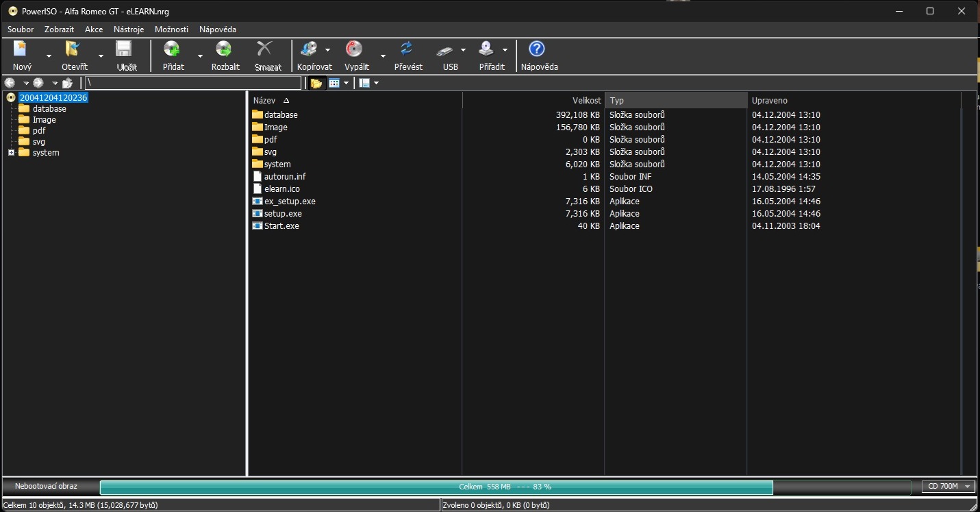980x512 pixels.
Task: Click the Vypálit (Burn) disc icon
Action: click(354, 49)
